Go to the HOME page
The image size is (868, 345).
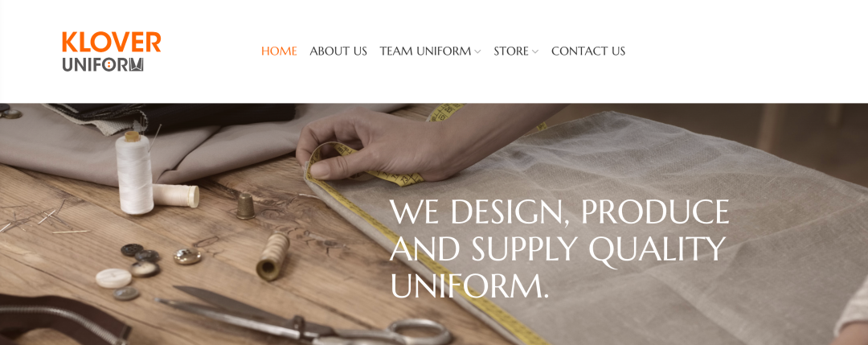[x=279, y=51]
